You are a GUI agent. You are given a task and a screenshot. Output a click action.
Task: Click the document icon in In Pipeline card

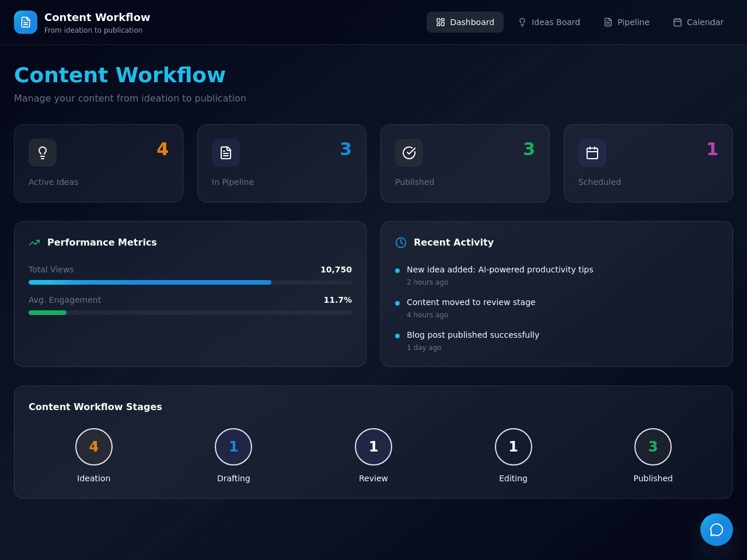pos(226,153)
